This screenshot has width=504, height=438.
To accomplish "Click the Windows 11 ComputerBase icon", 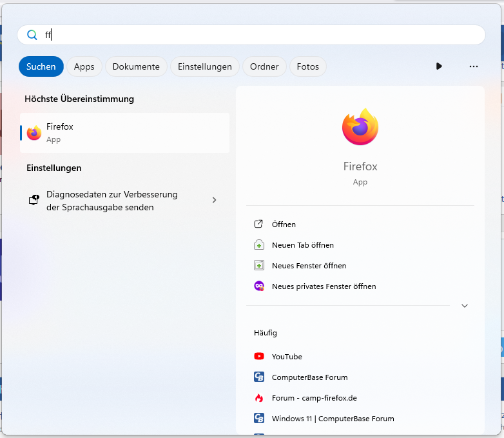I will pyautogui.click(x=259, y=418).
